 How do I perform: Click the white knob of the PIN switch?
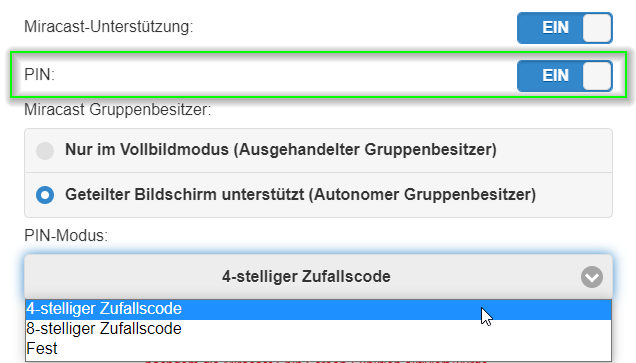(597, 75)
